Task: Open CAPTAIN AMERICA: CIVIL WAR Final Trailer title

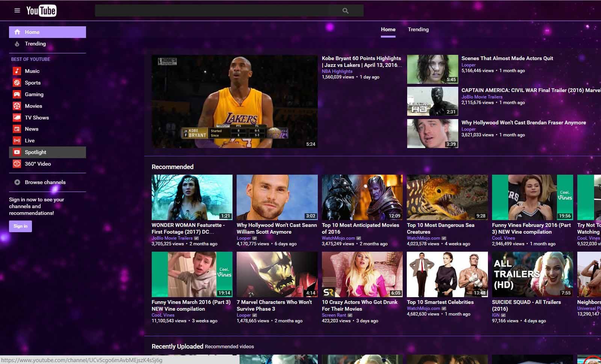Action: (531, 90)
